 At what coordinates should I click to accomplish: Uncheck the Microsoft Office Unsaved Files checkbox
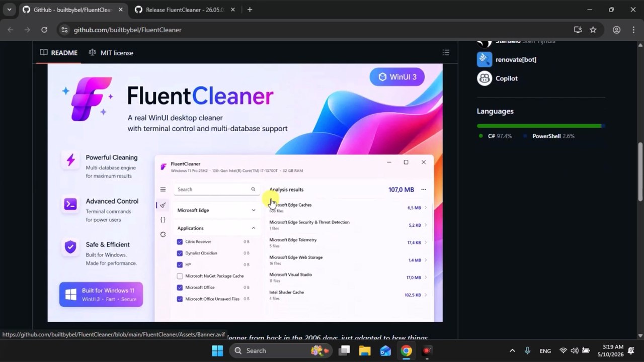(x=180, y=299)
